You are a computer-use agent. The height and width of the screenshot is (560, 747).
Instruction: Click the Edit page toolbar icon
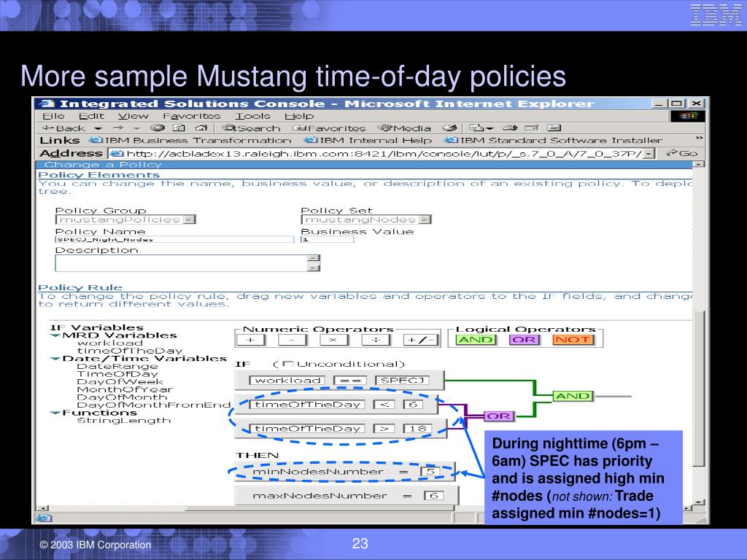point(531,128)
